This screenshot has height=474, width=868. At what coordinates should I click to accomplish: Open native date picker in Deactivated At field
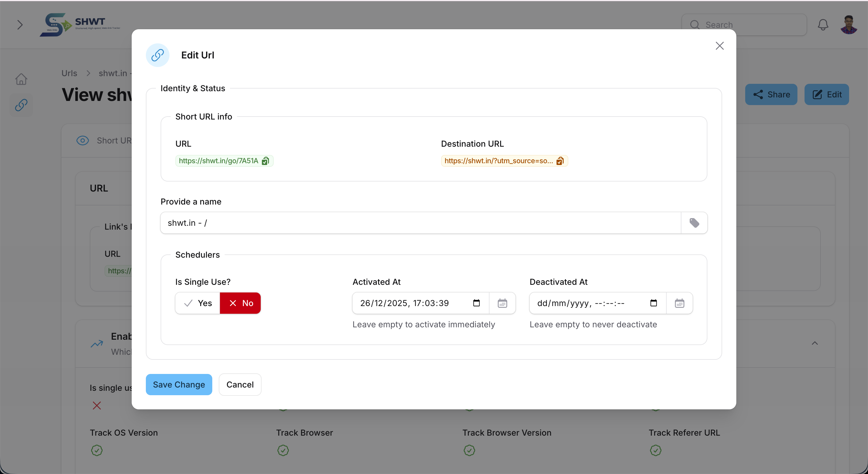coord(653,303)
